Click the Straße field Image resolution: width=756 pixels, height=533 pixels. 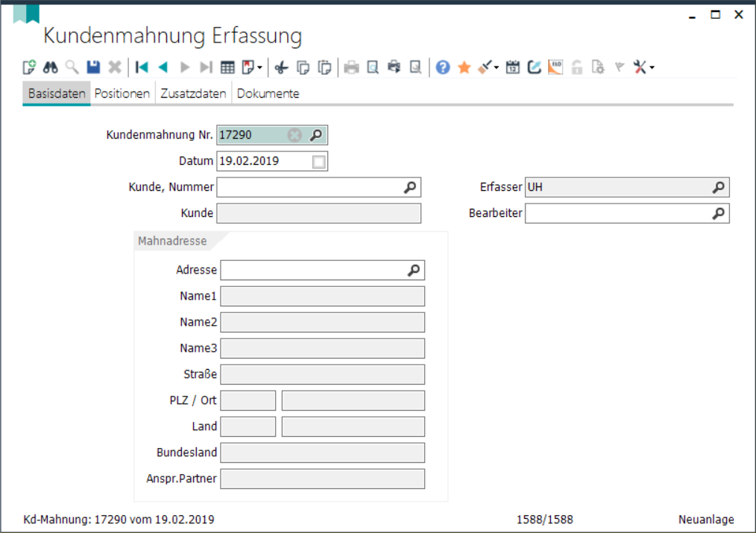tap(323, 374)
